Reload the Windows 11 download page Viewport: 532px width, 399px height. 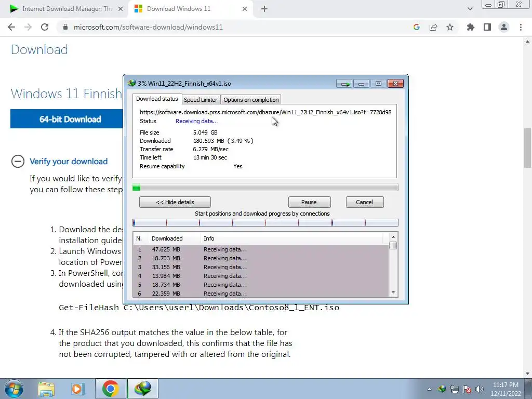coord(45,27)
